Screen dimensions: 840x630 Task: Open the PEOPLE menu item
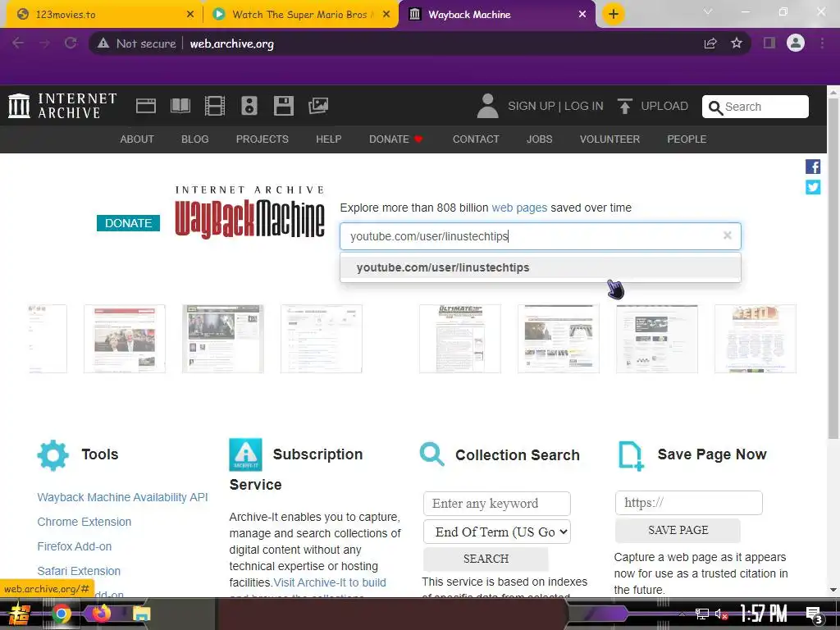(x=687, y=139)
